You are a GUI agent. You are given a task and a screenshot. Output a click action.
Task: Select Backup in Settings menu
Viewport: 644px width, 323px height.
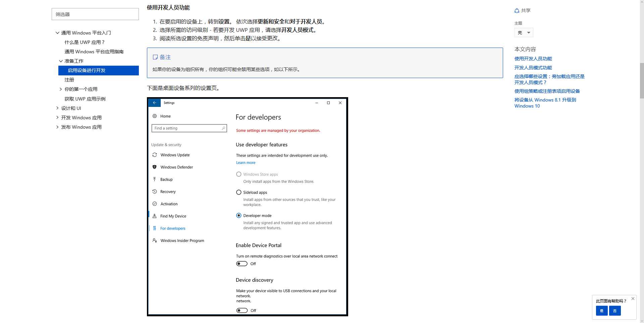tap(166, 179)
